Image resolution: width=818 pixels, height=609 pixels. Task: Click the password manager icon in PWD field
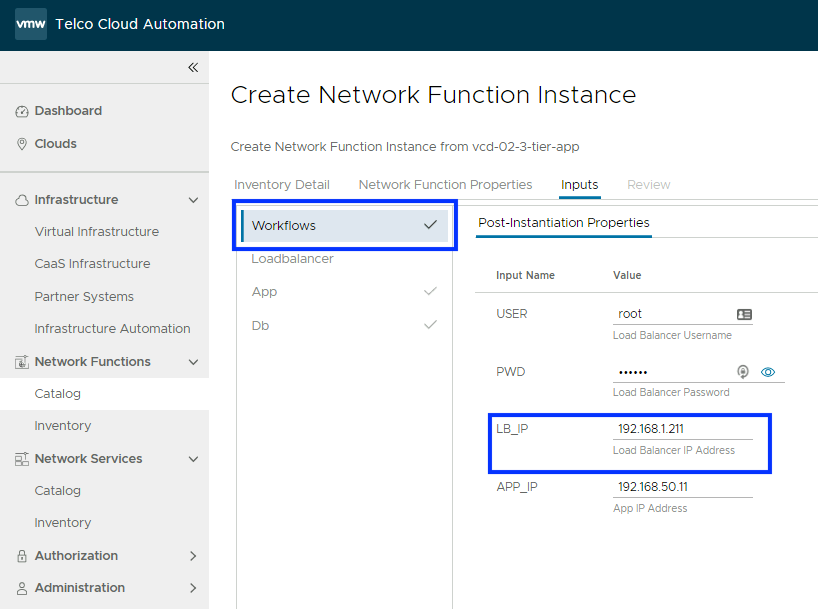tap(743, 372)
